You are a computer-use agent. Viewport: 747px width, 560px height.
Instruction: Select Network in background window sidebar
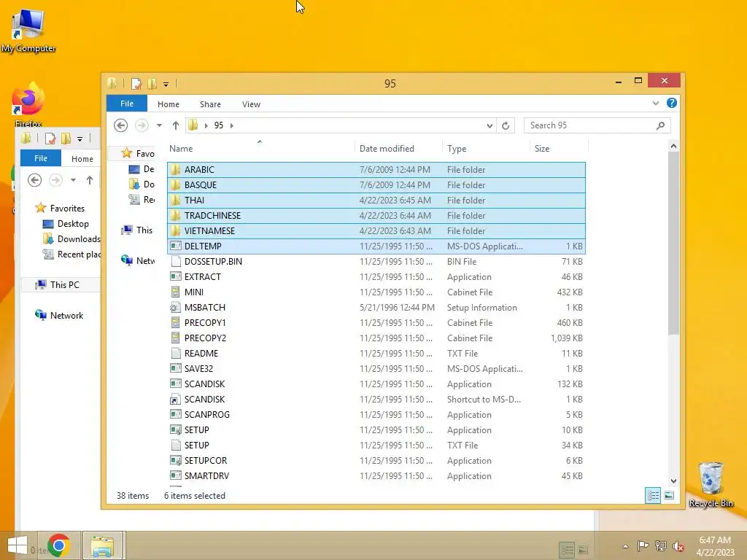59,315
